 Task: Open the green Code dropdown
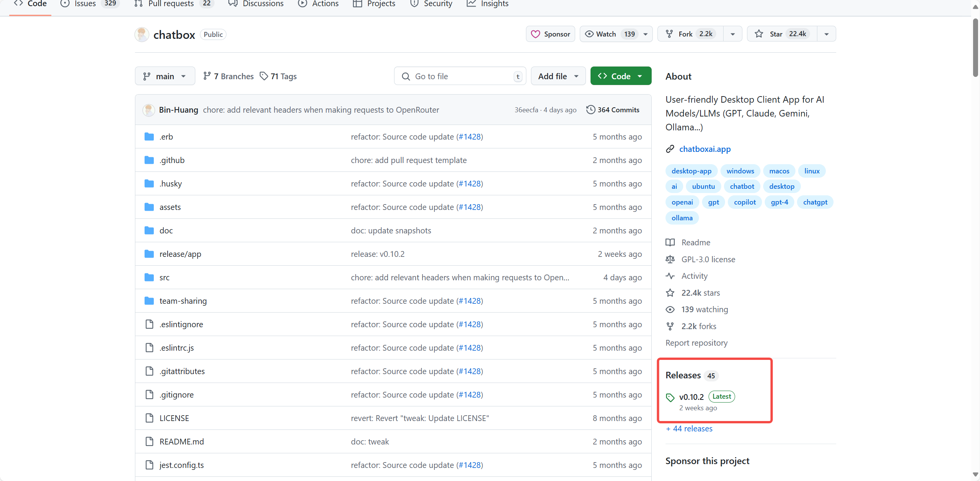[621, 76]
